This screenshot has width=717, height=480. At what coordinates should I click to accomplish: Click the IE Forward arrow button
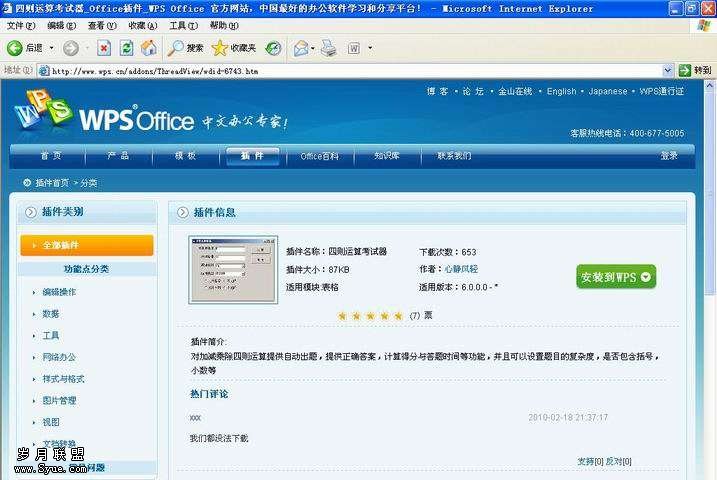[70, 48]
